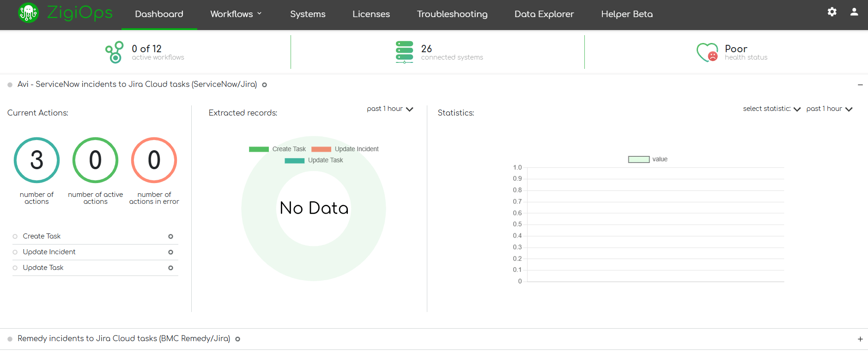Viewport: 868px width, 355px height.
Task: Open the Workflows dropdown menu
Action: pyautogui.click(x=236, y=14)
